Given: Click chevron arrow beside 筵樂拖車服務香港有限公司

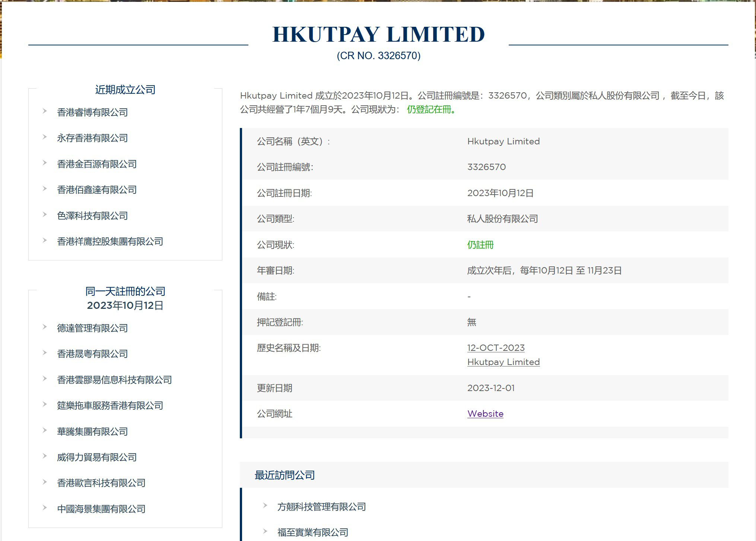Looking at the screenshot, I should (45, 404).
